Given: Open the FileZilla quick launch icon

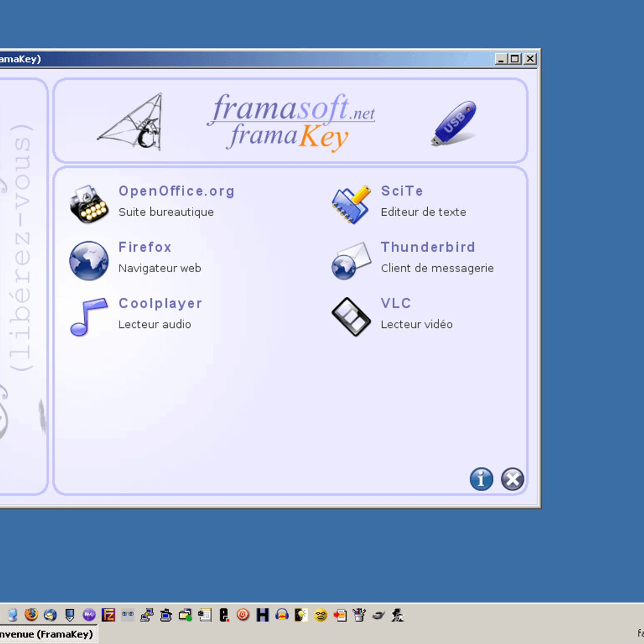Looking at the screenshot, I should click(108, 614).
